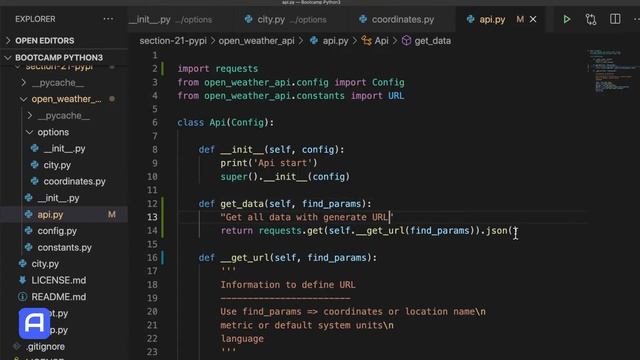This screenshot has width=640, height=360.
Task: Click on 'def get_data(self, find_params):' line
Action: pyautogui.click(x=285, y=203)
